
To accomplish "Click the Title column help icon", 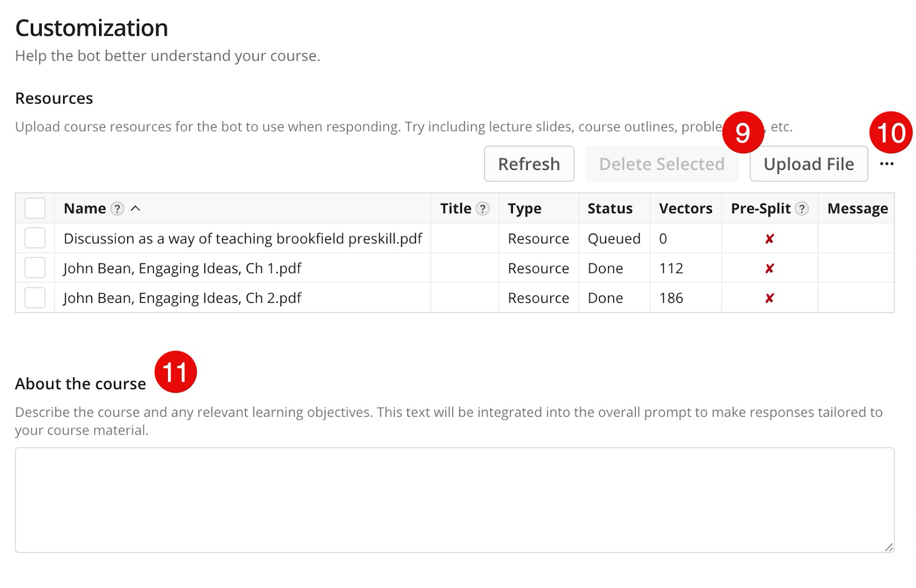I will 483,208.
